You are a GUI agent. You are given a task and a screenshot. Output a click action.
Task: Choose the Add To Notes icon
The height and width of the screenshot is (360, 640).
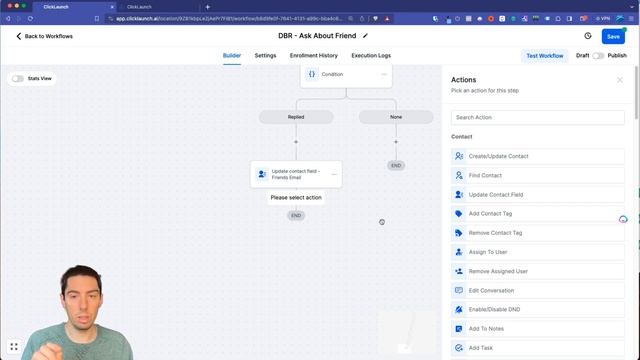(x=459, y=329)
